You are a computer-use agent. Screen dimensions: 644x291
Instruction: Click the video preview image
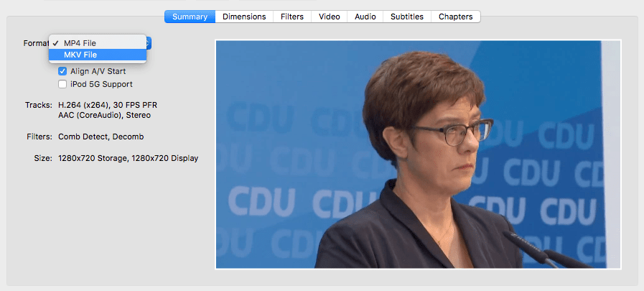(x=418, y=154)
